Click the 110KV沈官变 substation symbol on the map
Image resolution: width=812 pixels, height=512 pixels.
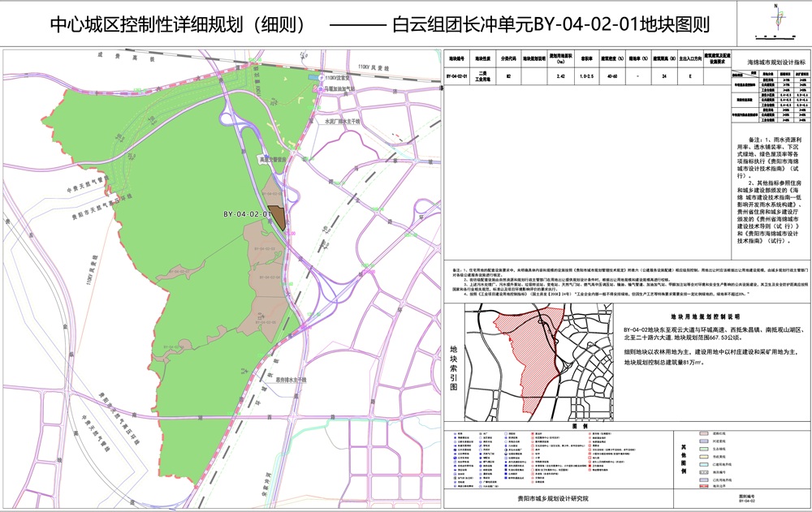pyautogui.click(x=321, y=78)
